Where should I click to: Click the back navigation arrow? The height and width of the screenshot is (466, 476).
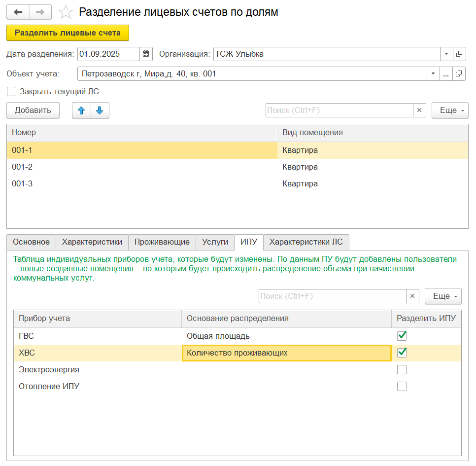tap(18, 12)
